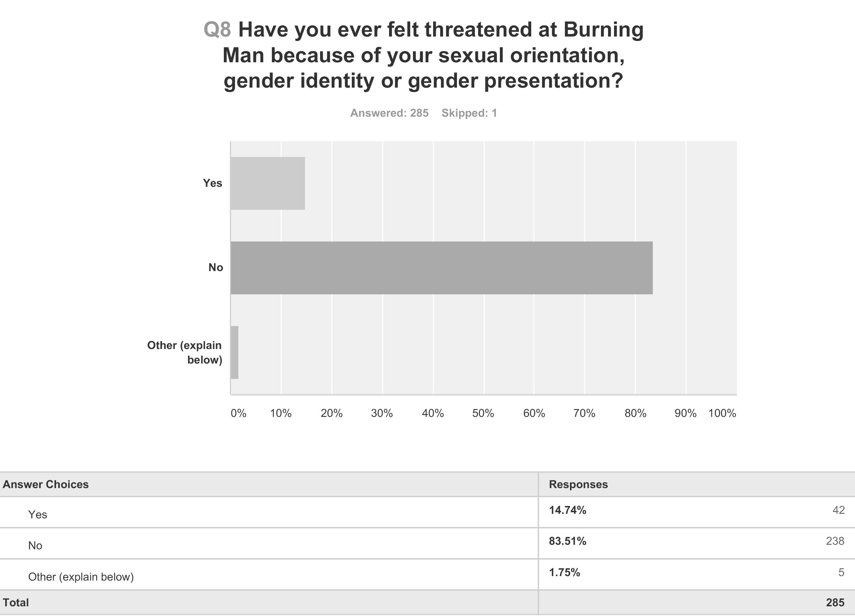Click the Answered: 285 text
Image resolution: width=855 pixels, height=616 pixels.
click(x=389, y=113)
